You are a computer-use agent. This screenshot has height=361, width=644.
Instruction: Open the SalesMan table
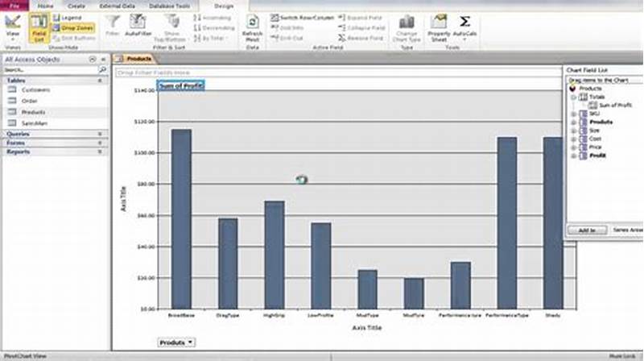(x=35, y=123)
